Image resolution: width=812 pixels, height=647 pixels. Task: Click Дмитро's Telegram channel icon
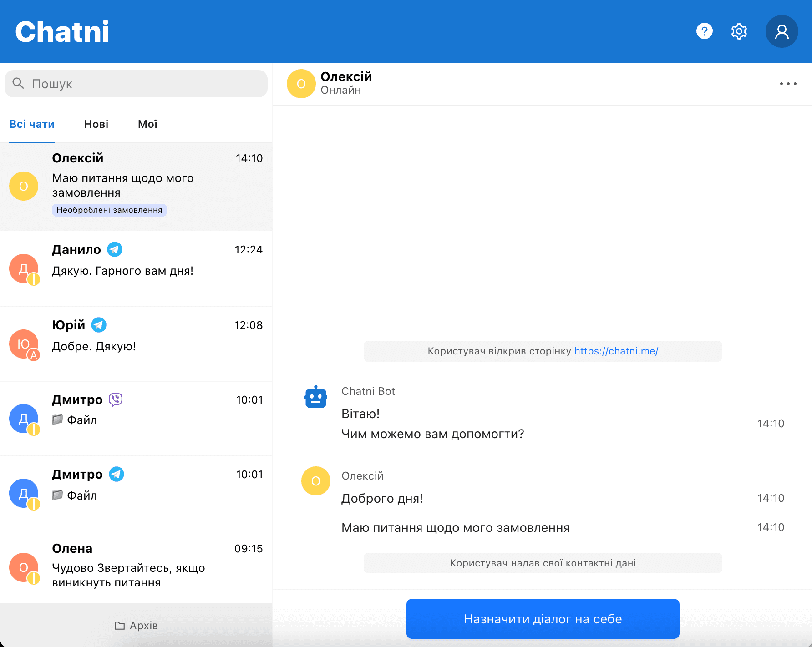(x=117, y=474)
